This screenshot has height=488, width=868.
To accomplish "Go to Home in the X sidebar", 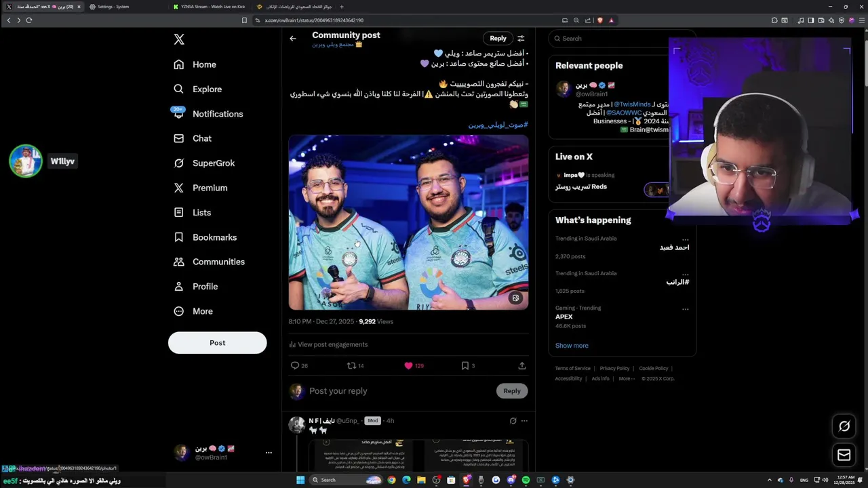I will click(x=195, y=64).
